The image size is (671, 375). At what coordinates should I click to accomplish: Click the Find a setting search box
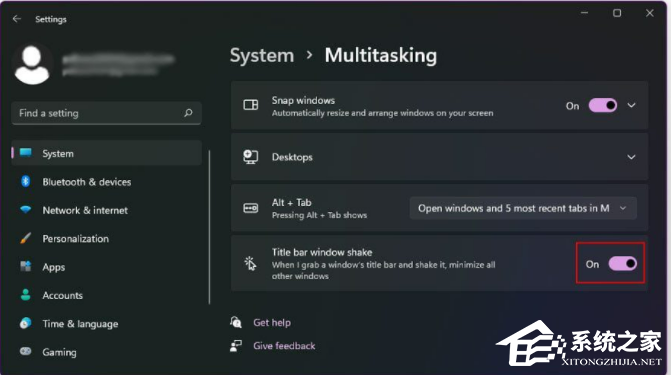click(x=106, y=113)
